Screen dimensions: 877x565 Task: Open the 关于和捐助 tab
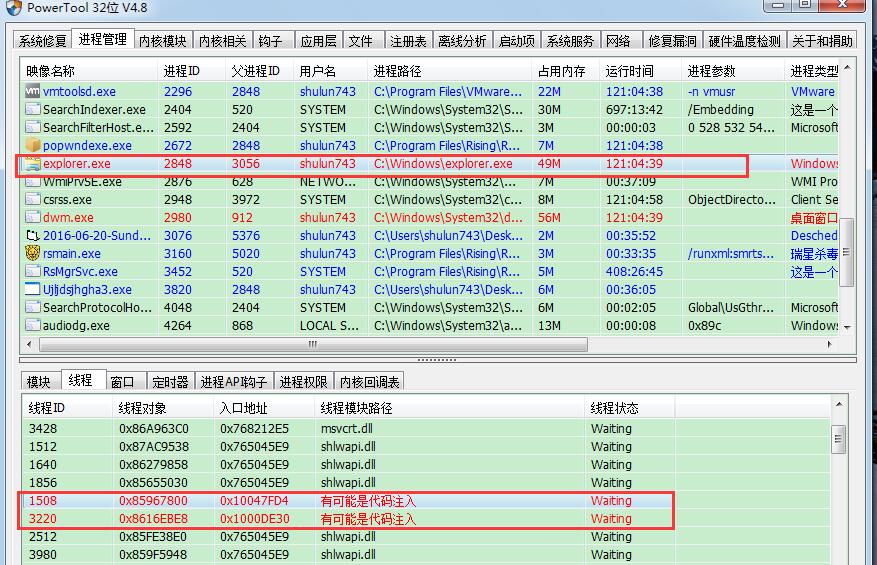822,41
